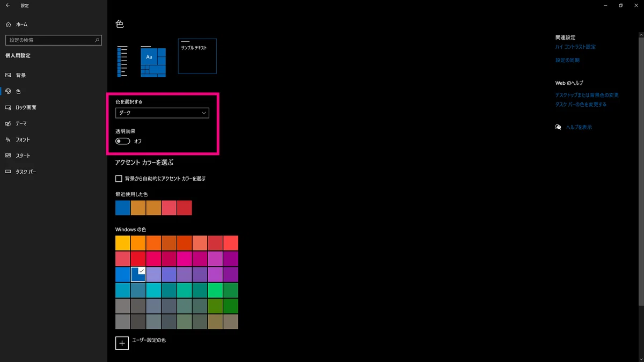This screenshot has width=644, height=362.
Task: Click the Web のヘルプ heading
Action: point(569,83)
